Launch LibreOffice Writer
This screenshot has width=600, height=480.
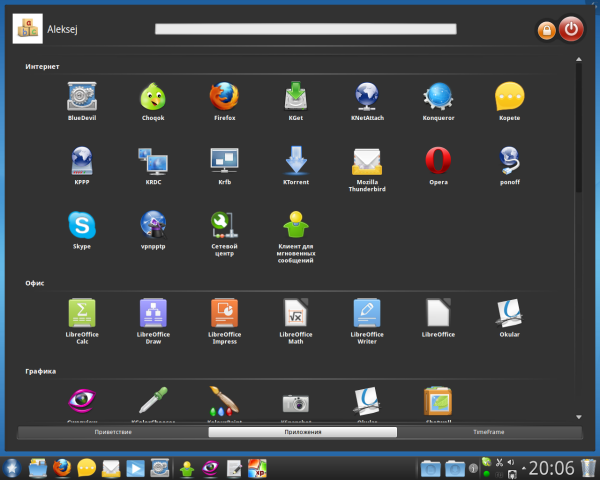tap(367, 321)
